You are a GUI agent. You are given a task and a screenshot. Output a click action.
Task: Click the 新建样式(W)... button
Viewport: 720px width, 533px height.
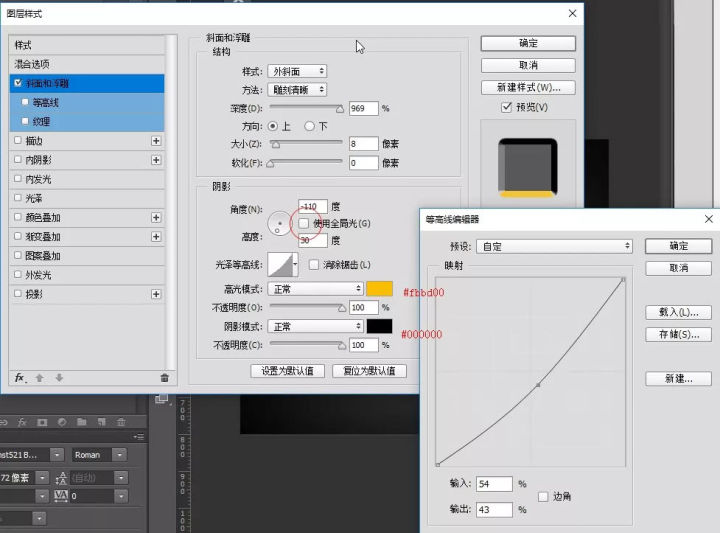[x=527, y=87]
